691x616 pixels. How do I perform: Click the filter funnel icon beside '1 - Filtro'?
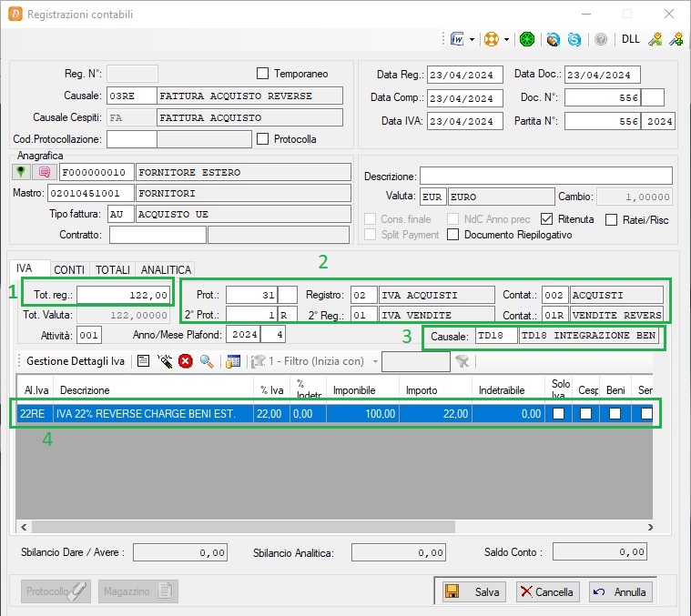[258, 361]
